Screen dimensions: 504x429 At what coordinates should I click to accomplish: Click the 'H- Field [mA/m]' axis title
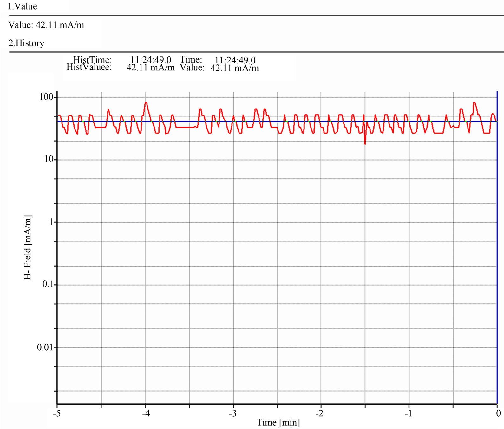point(28,247)
